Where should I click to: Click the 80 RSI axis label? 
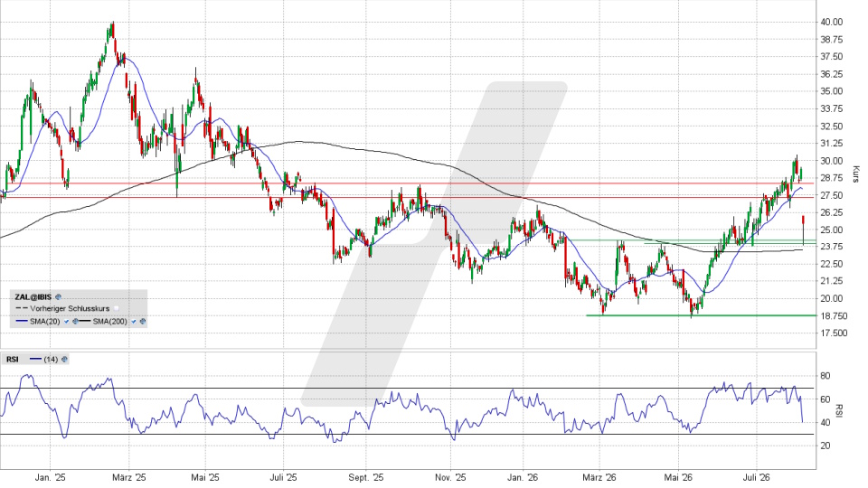click(825, 376)
